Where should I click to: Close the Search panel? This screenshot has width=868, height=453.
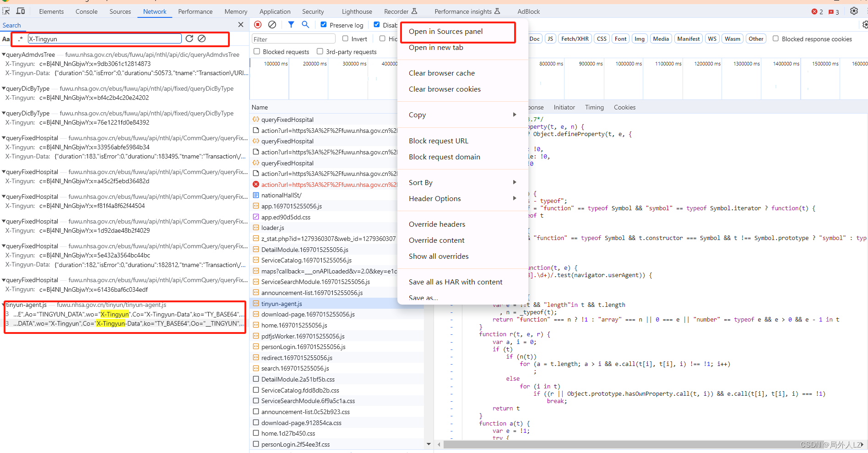[241, 25]
